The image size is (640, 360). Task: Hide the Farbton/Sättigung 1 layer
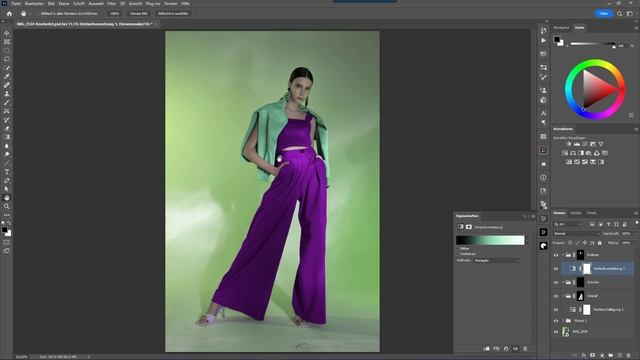(556, 310)
